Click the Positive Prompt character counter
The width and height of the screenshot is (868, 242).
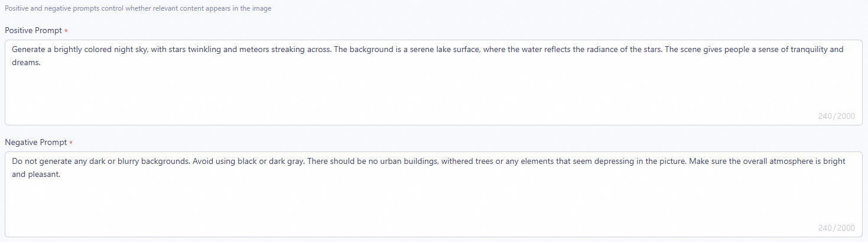[x=836, y=116]
